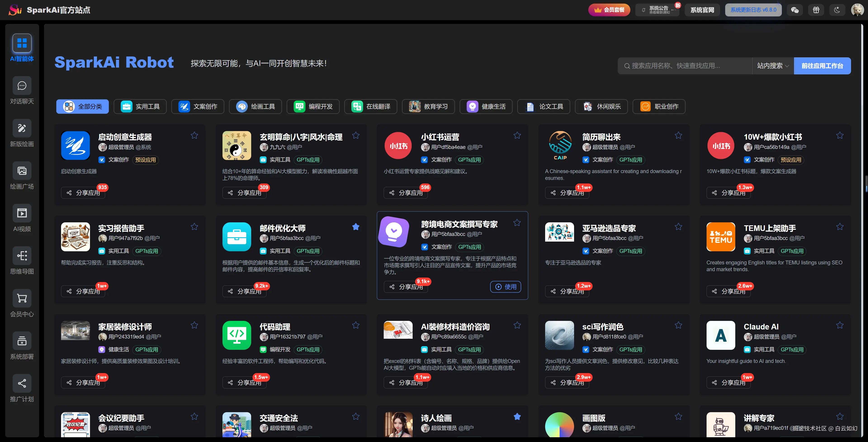Unfavorite 邮件优化大师 by clicking its star

click(356, 227)
